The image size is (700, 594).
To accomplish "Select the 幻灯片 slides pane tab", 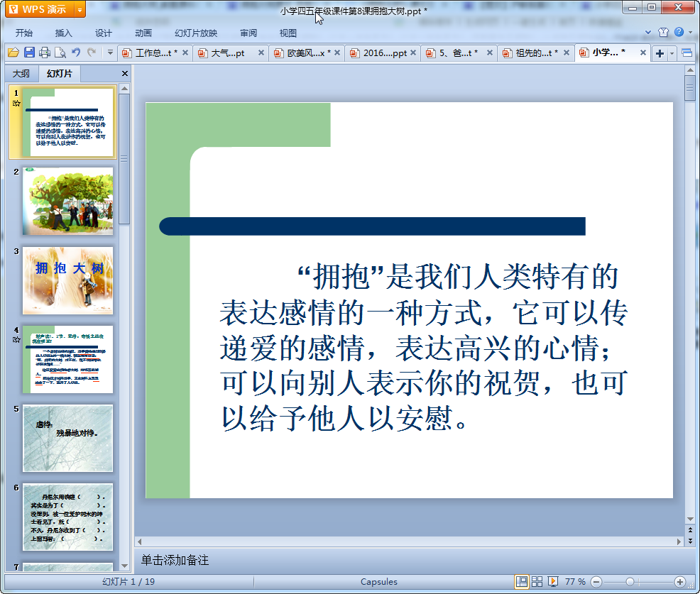I will point(60,74).
